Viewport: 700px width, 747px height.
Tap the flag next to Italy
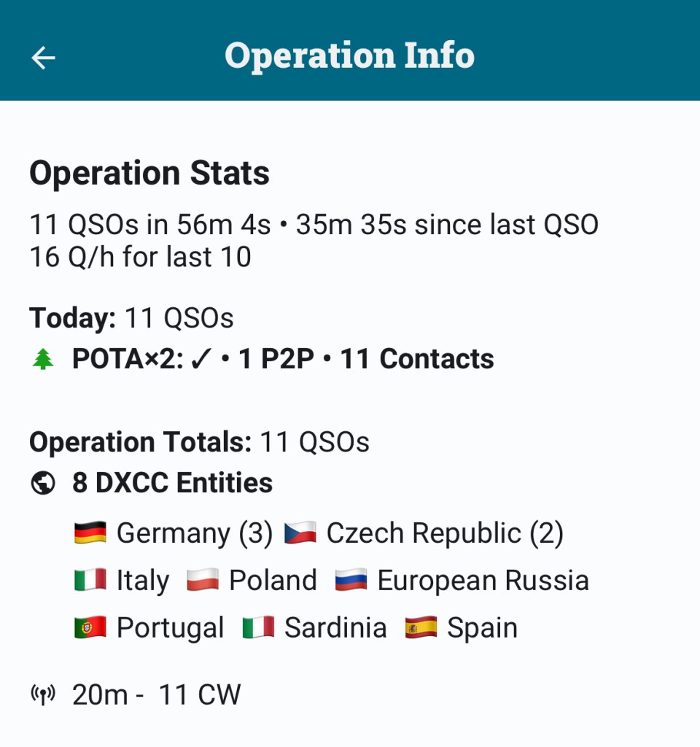pos(90,581)
